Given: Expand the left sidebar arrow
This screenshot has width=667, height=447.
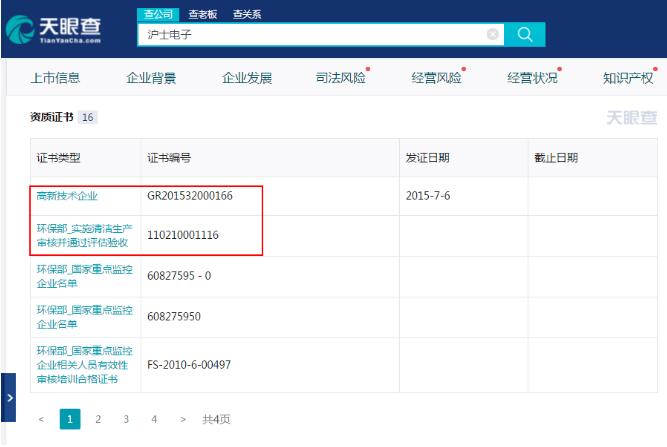Looking at the screenshot, I should [x=9, y=398].
